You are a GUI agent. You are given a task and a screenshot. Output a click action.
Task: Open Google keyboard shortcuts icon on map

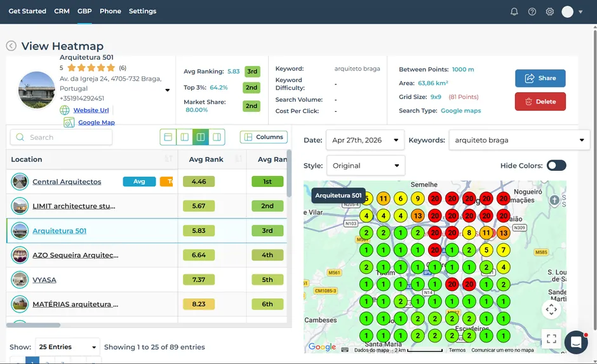coord(345,350)
